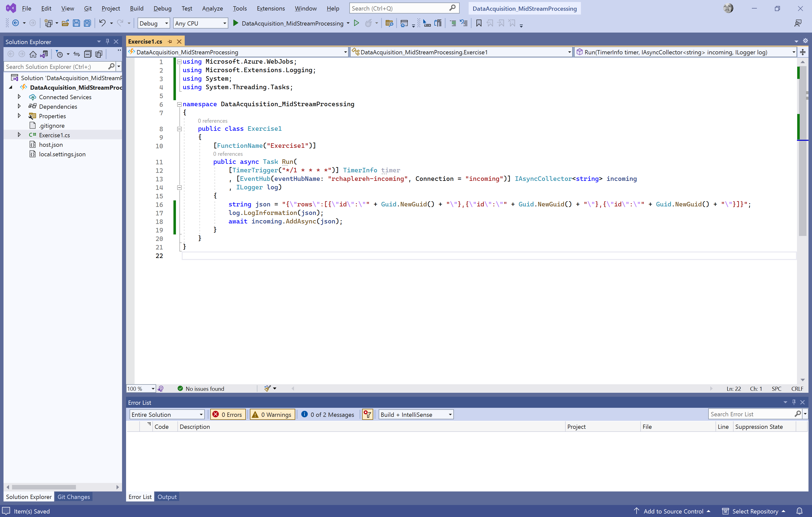Image resolution: width=812 pixels, height=517 pixels.
Task: Open the Debug configuration dropdown
Action: [154, 23]
